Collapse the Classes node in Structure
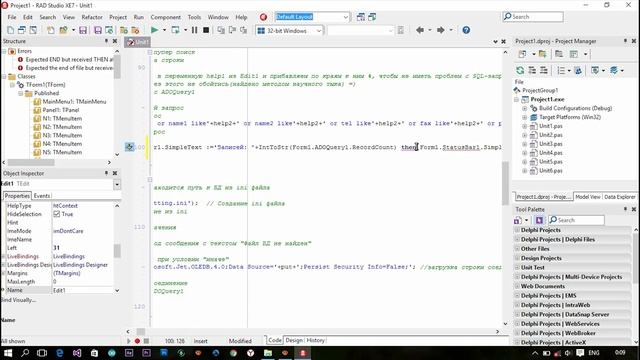640x360 pixels. (4, 77)
